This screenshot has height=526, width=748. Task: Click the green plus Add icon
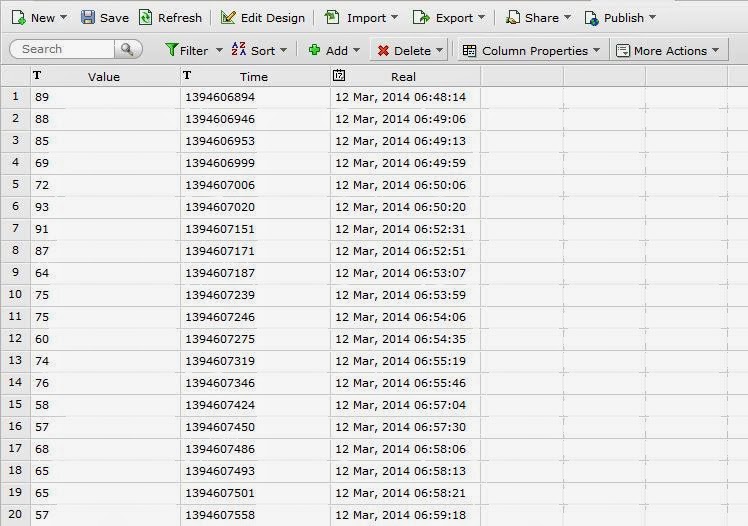[314, 50]
